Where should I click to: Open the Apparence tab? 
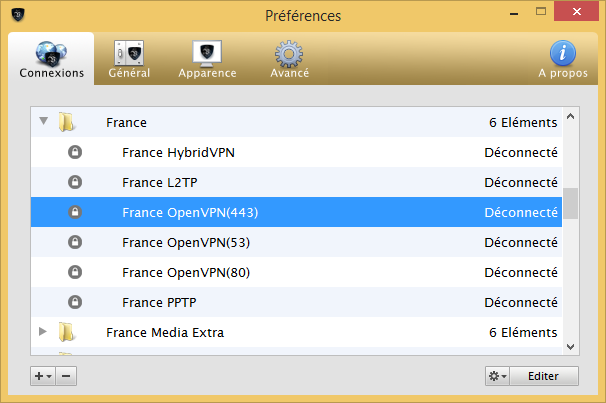pyautogui.click(x=207, y=59)
